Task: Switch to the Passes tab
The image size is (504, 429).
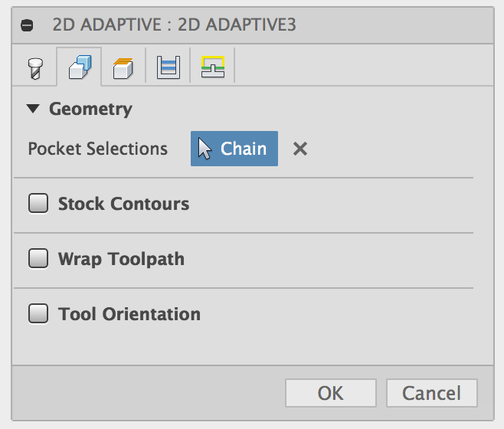Action: (168, 67)
